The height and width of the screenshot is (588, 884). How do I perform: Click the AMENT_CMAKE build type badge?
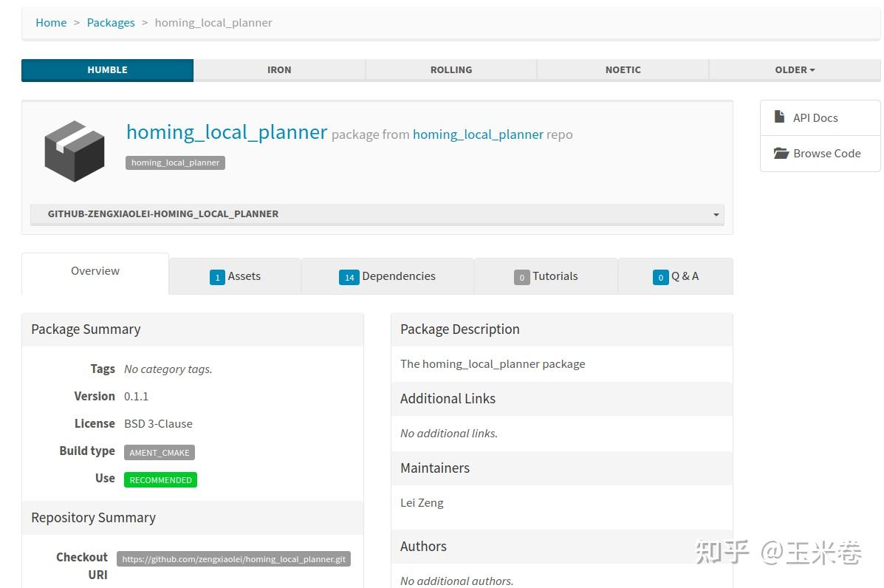pos(159,452)
